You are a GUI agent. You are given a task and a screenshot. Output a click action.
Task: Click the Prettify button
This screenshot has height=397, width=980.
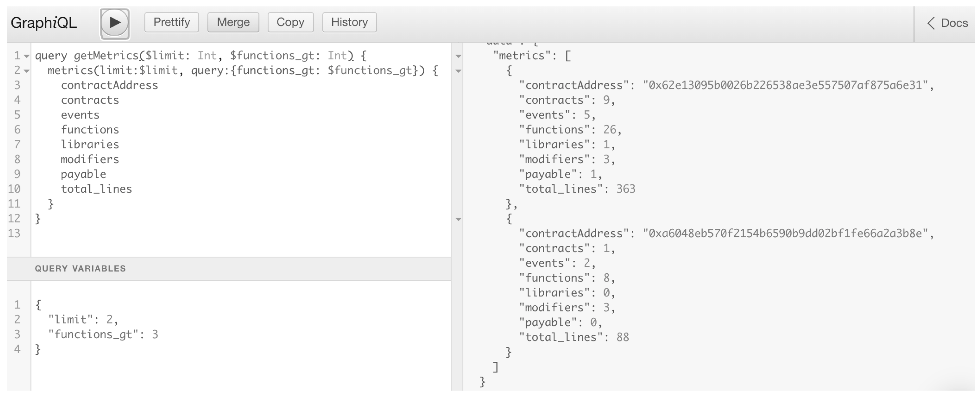[x=172, y=22]
